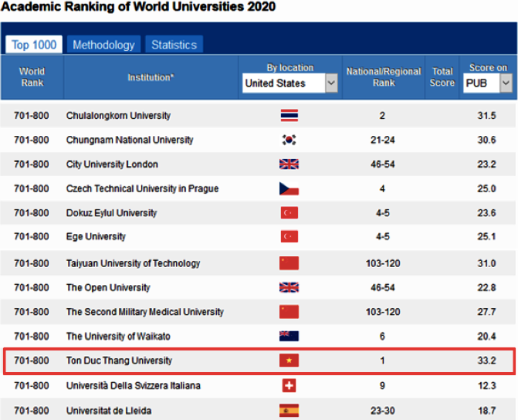Click the Thailand flag beside Chulalongkorn University
The image size is (518, 420).
(x=289, y=116)
